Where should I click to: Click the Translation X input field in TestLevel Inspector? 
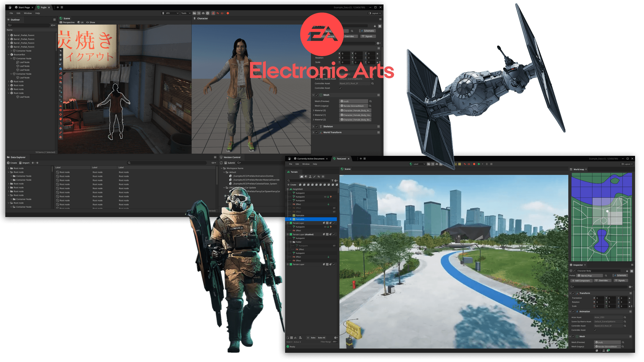600,298
